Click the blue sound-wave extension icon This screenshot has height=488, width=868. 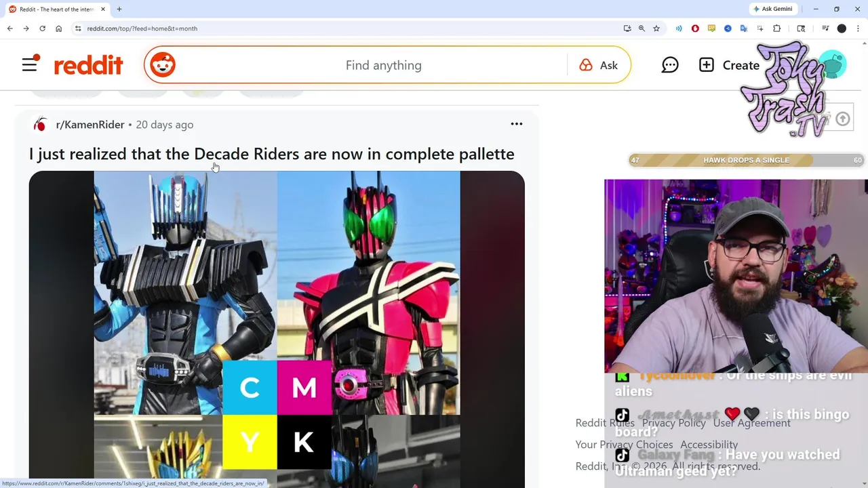[x=679, y=28]
